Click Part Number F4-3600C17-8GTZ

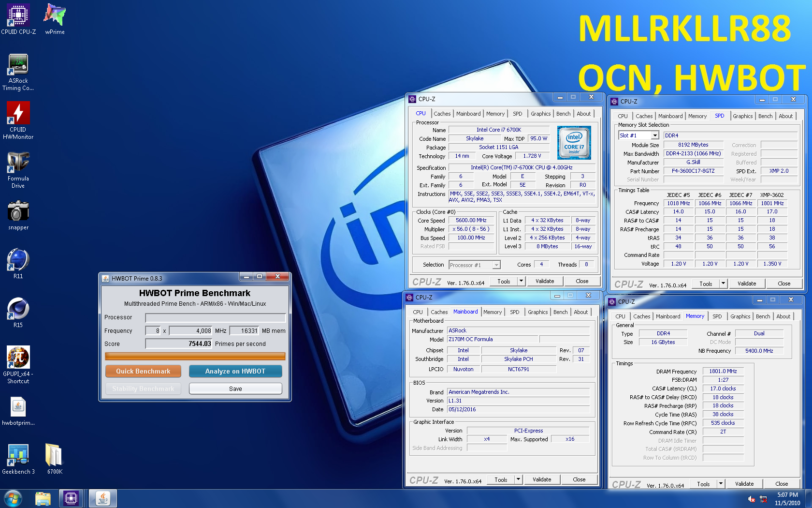click(693, 171)
